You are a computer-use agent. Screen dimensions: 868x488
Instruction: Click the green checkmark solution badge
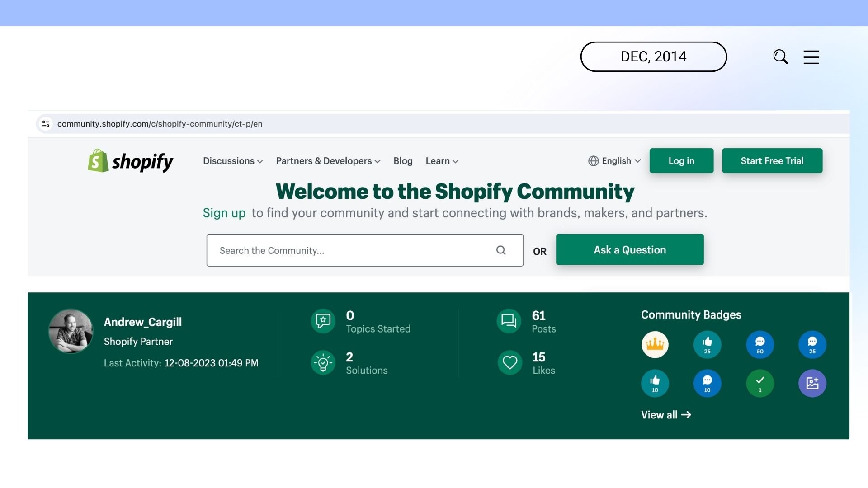click(x=759, y=383)
